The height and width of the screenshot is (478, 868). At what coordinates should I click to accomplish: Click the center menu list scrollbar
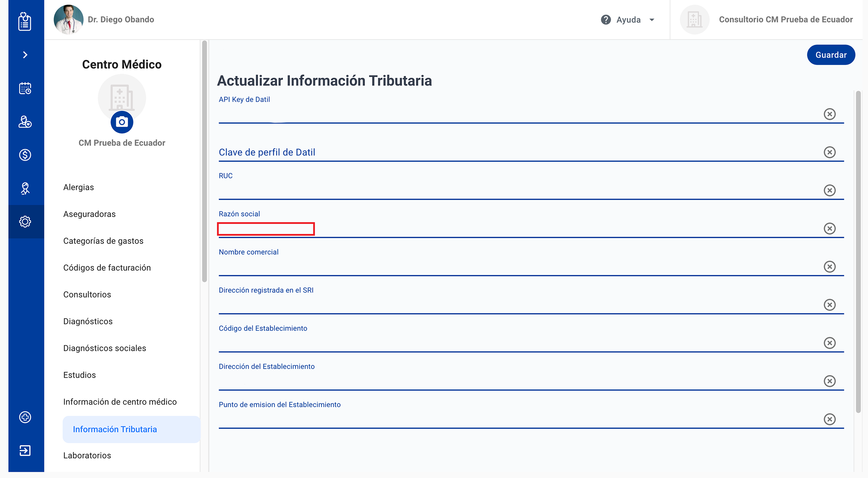coord(205,161)
